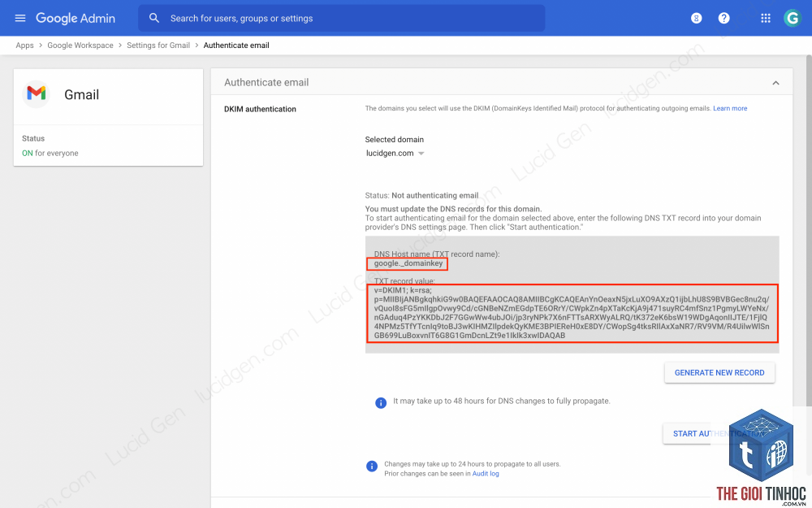Click the TXT record value starting v=DKIM1
The height and width of the screenshot is (508, 812).
(572, 313)
